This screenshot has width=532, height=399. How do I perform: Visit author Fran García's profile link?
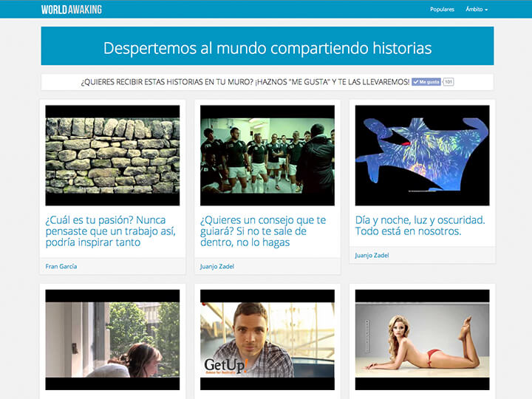point(61,266)
